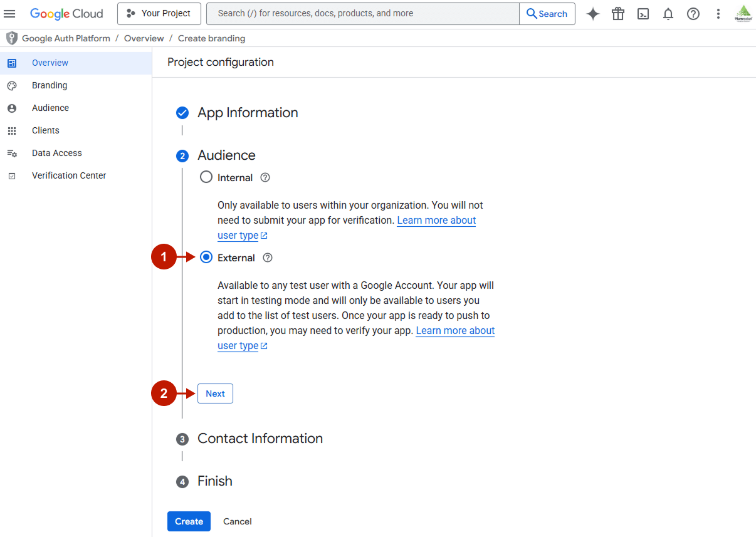756x537 pixels.
Task: Open the project selector showing Your Project
Action: tap(159, 13)
